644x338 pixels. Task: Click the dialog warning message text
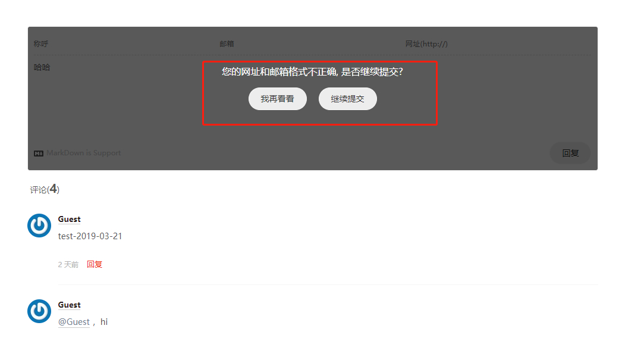click(313, 72)
